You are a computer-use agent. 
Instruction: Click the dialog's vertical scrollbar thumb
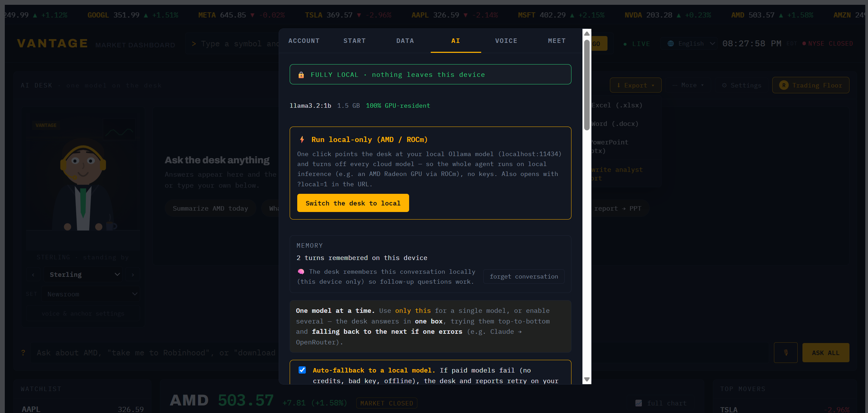pos(587,85)
